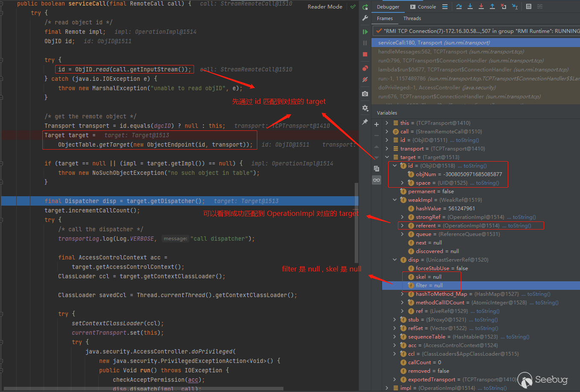
Task: Click the Step Into icon
Action: [470, 6]
